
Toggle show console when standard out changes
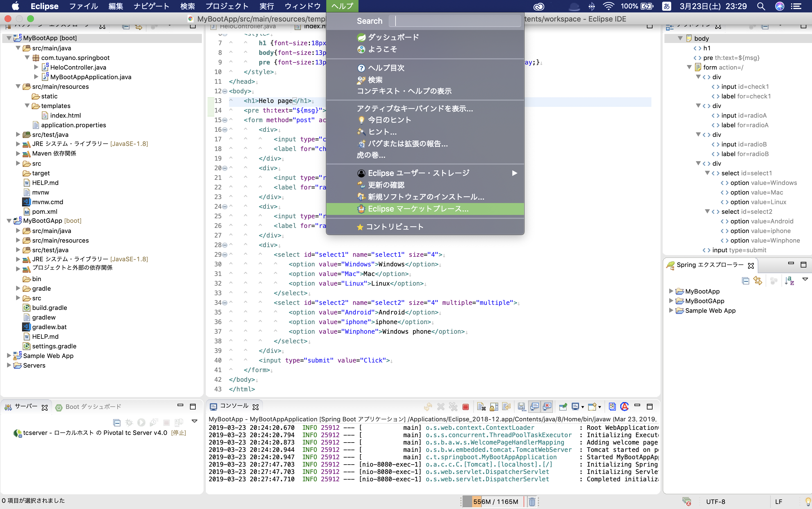(534, 406)
